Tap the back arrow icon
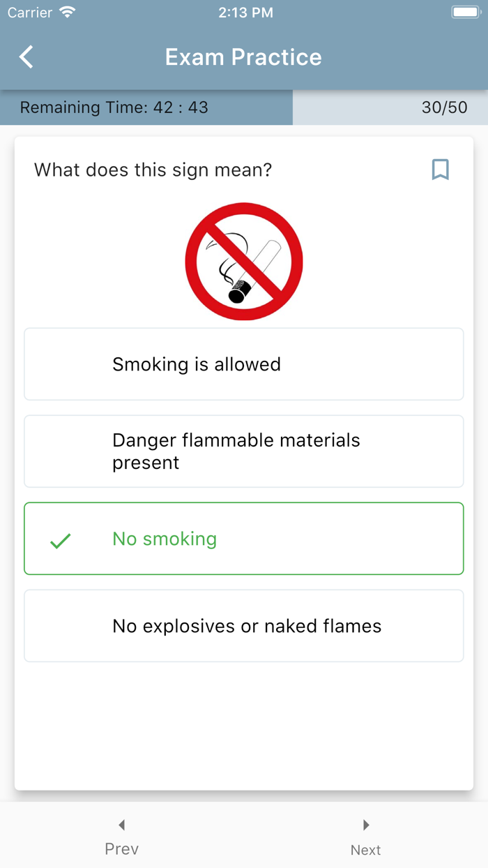 pos(26,57)
